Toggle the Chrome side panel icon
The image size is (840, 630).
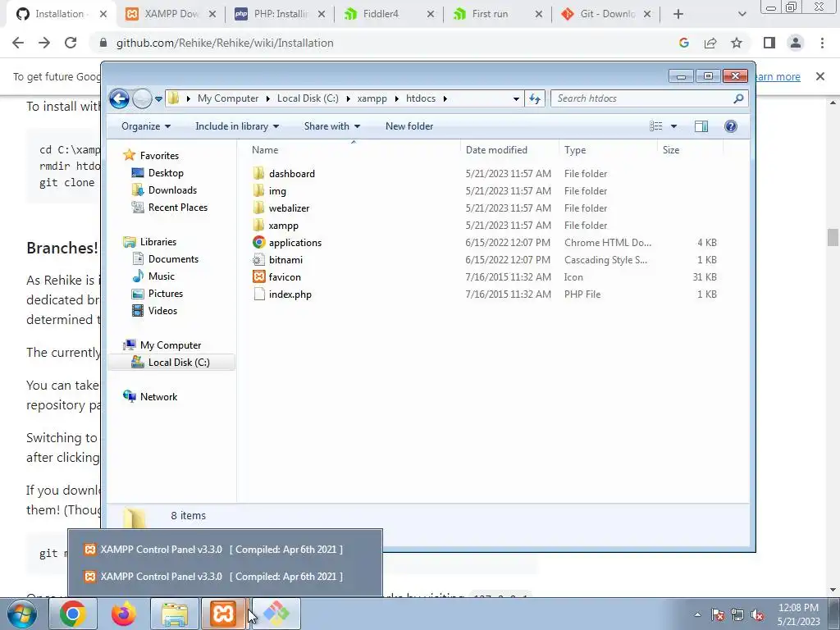(769, 43)
